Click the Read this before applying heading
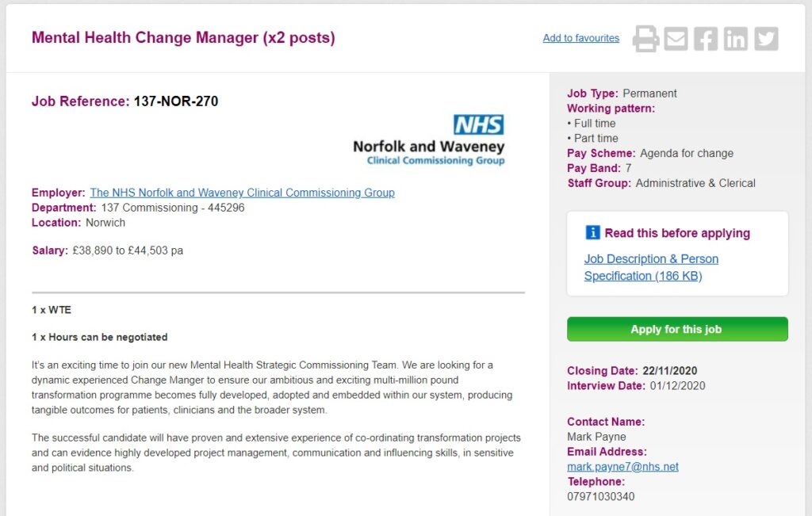Viewport: 812px width, 516px height. (x=677, y=233)
